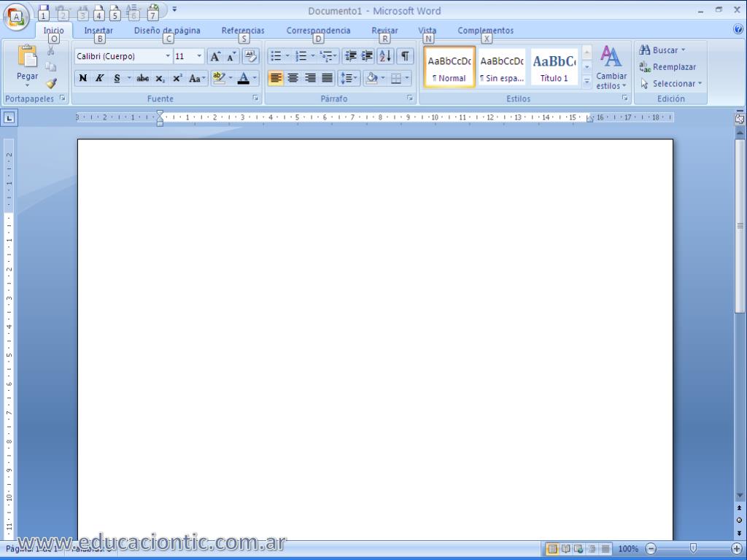Open underline style dropdown arrow
Screen dimensions: 747x560
[x=128, y=78]
